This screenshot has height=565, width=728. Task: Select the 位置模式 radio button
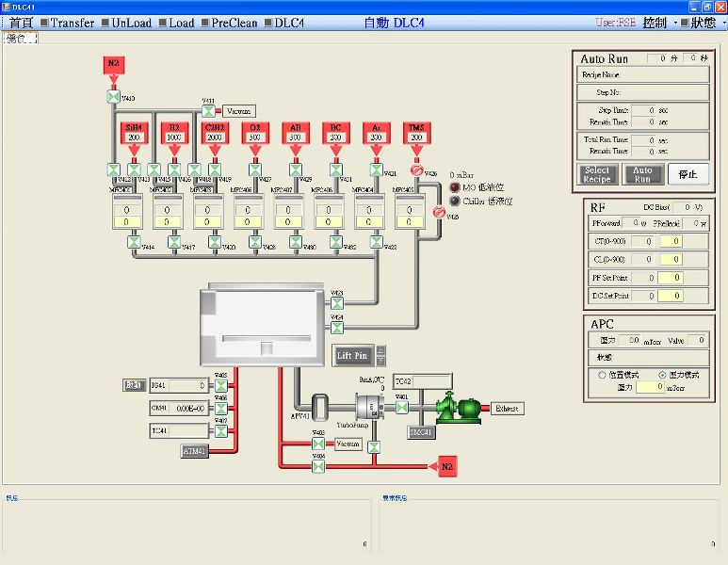(x=603, y=374)
